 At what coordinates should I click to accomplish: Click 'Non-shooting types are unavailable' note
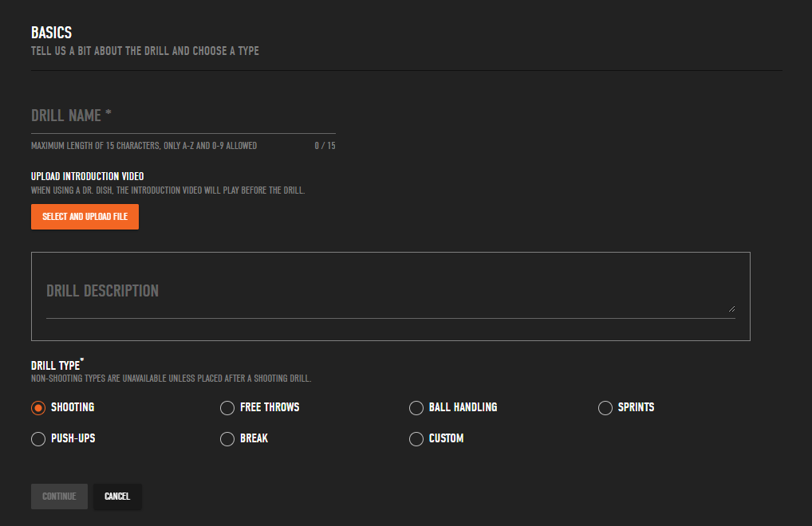click(x=171, y=379)
